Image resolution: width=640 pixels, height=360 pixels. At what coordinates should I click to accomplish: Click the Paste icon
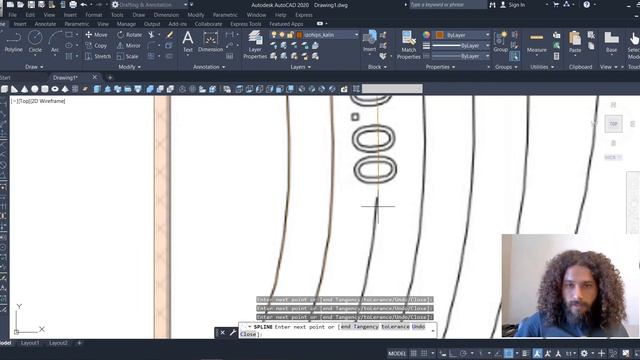pos(575,41)
